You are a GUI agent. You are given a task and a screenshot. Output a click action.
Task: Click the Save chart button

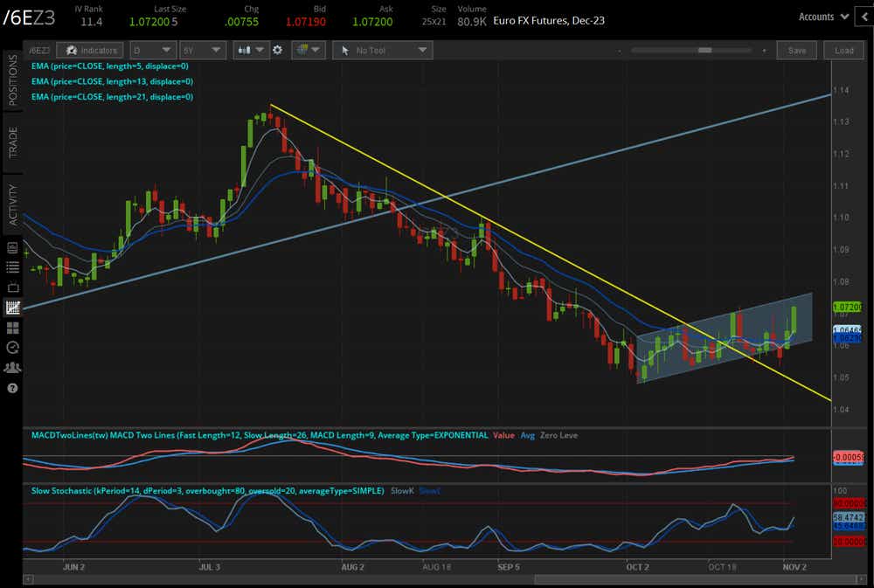[796, 50]
